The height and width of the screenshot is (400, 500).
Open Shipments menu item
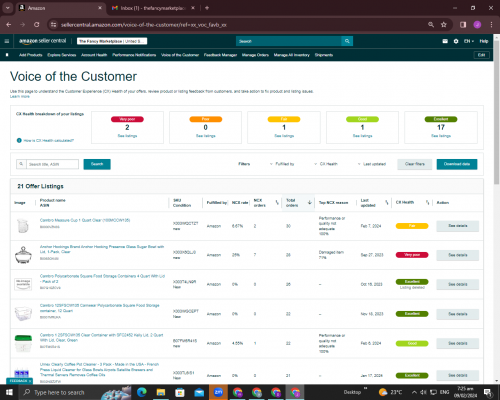click(x=324, y=55)
